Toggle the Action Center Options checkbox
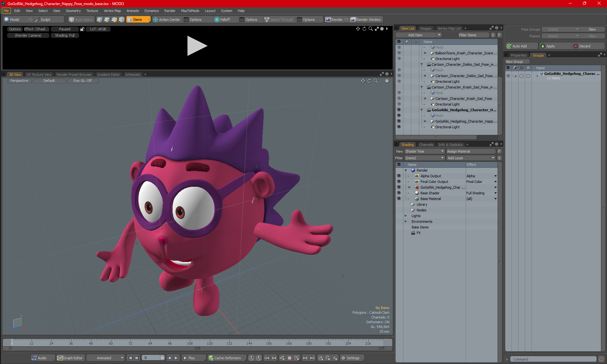The height and width of the screenshot is (364, 607). 186,20
